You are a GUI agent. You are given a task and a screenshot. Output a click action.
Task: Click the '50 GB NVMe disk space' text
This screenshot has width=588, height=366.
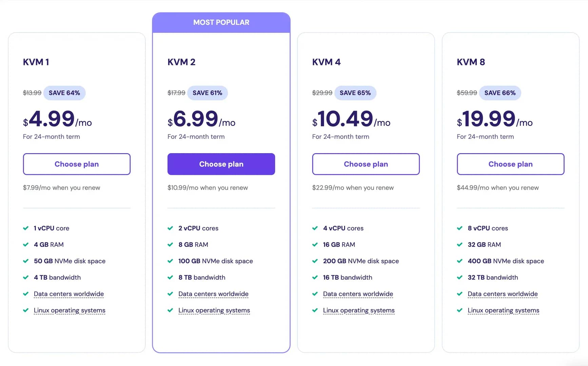coord(70,261)
